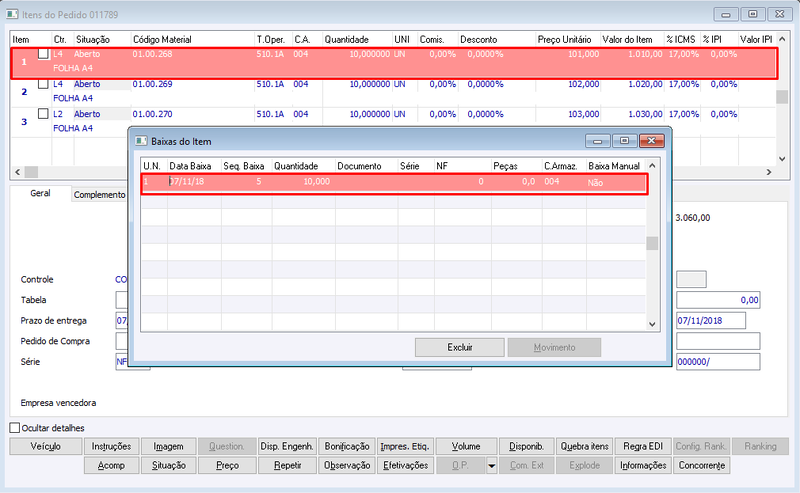Viewport: 800px width, 493px height.
Task: Tick the checkbox in item row 1
Action: tap(43, 54)
